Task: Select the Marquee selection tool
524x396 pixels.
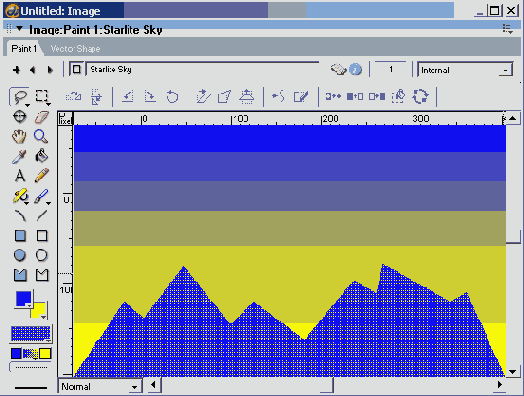Action: 42,97
